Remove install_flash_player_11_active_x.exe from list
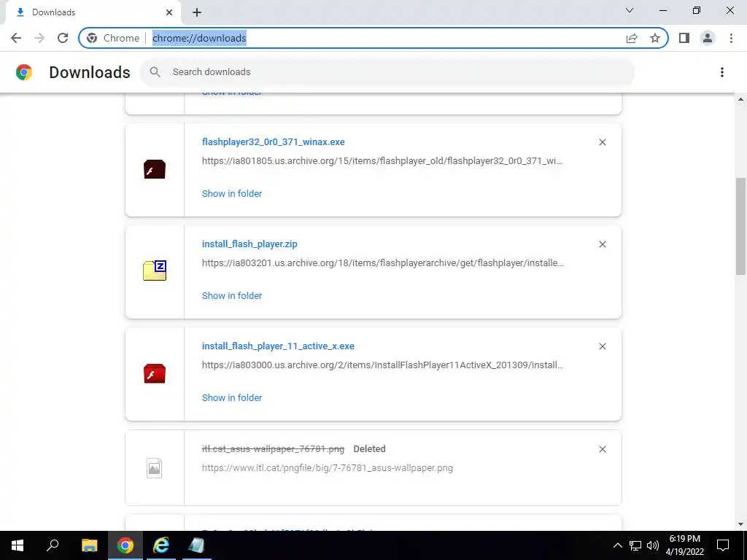Image resolution: width=747 pixels, height=560 pixels. [x=603, y=346]
